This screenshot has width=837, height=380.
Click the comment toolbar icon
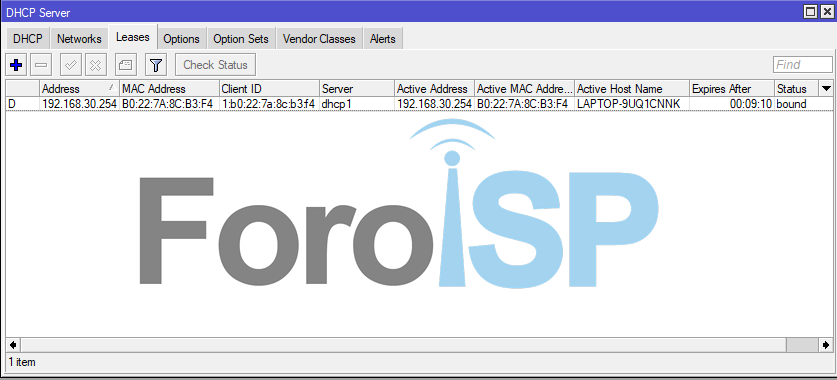[x=126, y=65]
